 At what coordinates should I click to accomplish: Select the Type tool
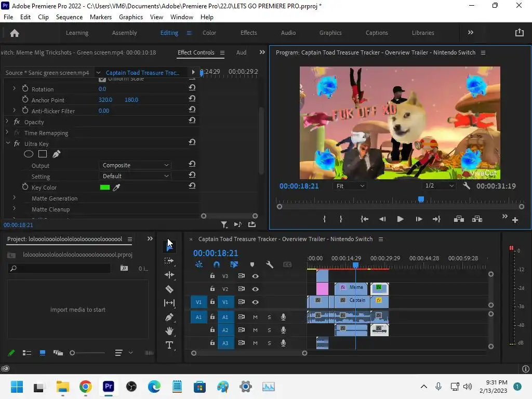tap(169, 345)
